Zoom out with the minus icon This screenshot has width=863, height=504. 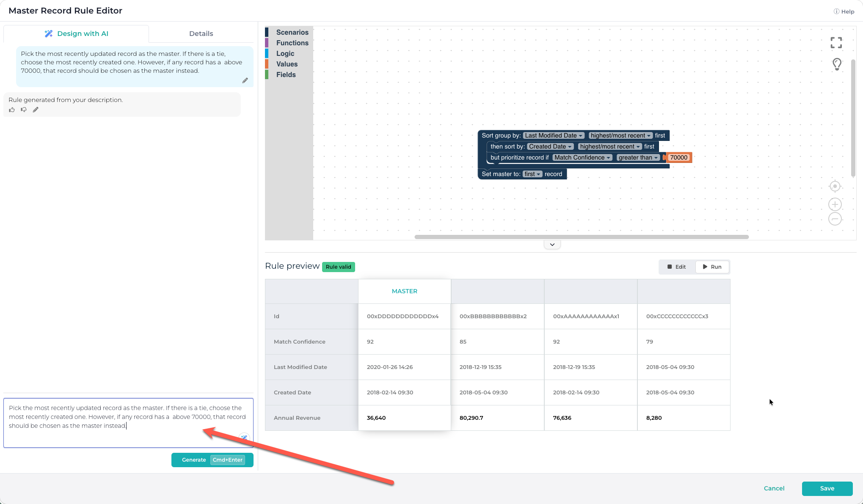[x=835, y=219]
